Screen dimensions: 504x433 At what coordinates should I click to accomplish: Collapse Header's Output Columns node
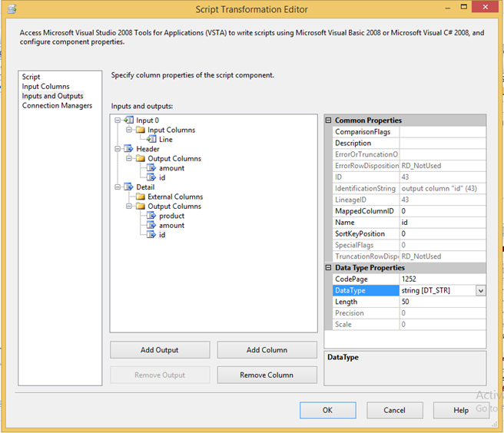[x=129, y=158]
